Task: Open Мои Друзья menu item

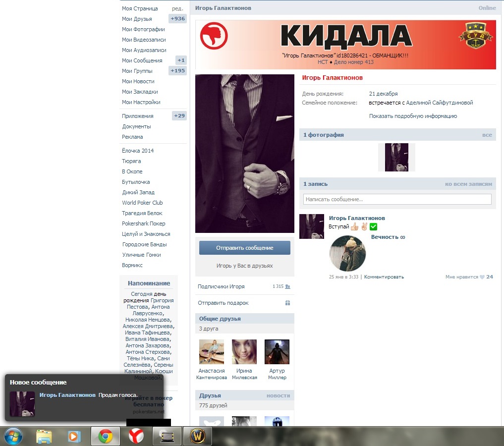Action: pos(137,19)
